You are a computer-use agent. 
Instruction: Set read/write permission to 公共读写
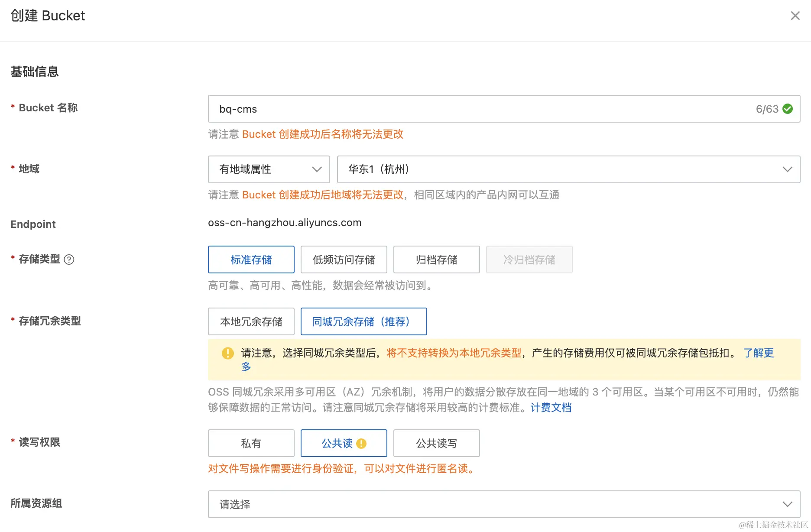pos(436,443)
